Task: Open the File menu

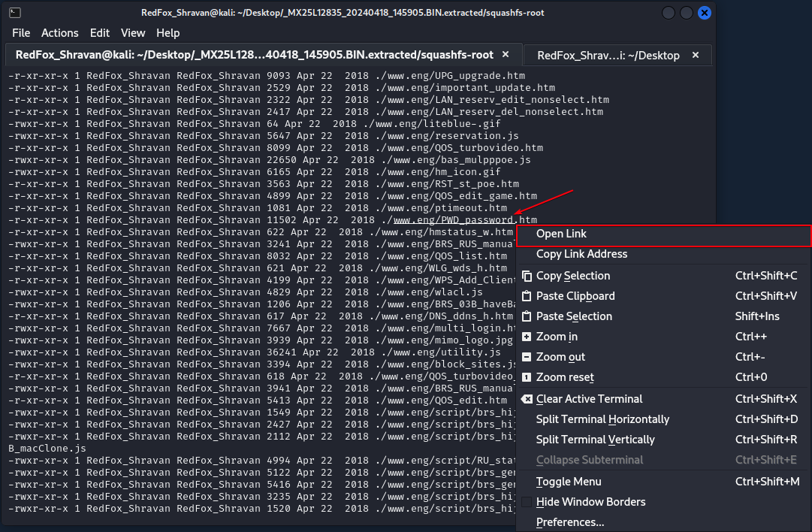Action: pos(21,32)
